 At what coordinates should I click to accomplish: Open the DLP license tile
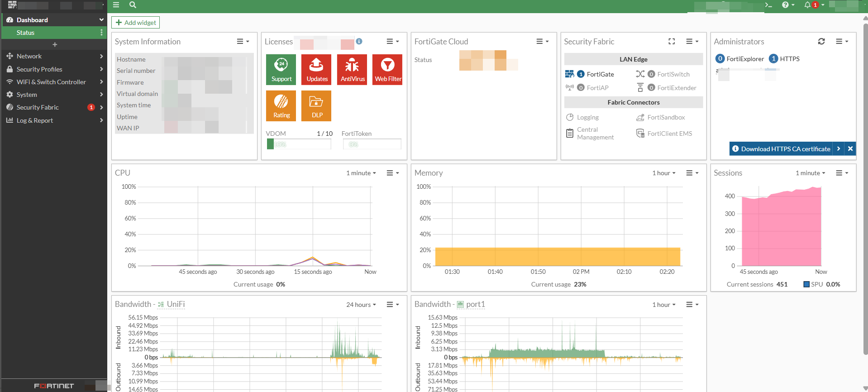click(316, 105)
